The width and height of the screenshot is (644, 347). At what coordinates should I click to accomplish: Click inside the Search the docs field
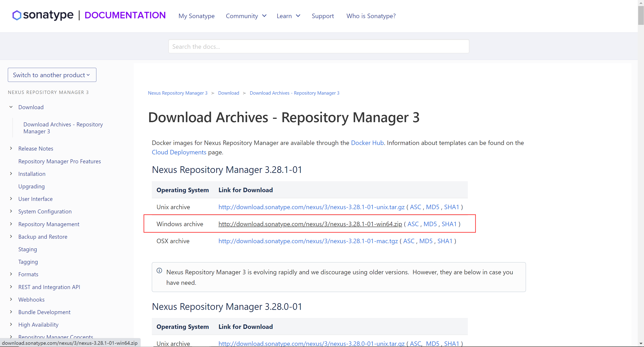click(x=318, y=47)
